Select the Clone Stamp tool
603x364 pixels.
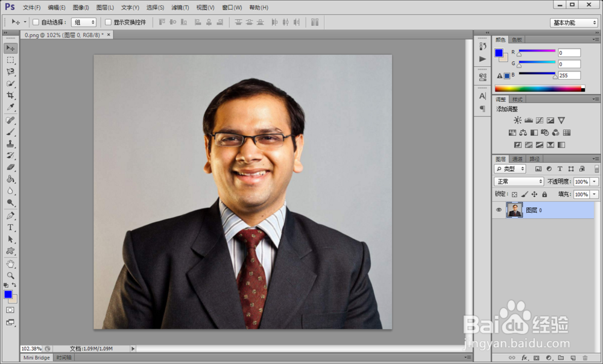tap(10, 144)
